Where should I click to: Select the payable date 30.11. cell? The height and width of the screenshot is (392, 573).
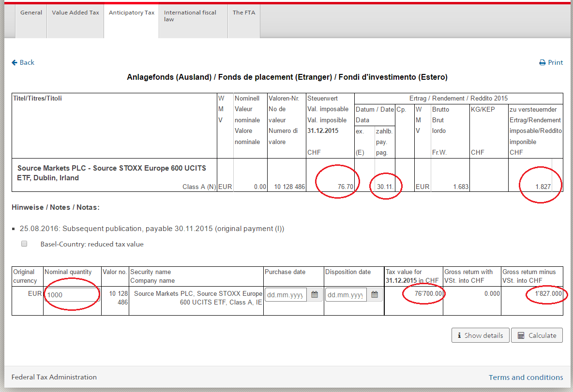385,187
